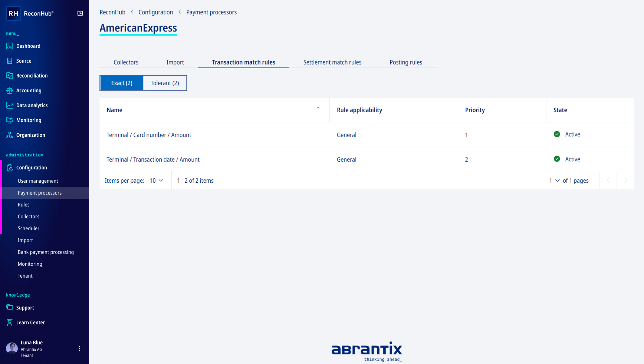
Task: Open Terminal / Transaction date / Amount rule
Action: 153,159
